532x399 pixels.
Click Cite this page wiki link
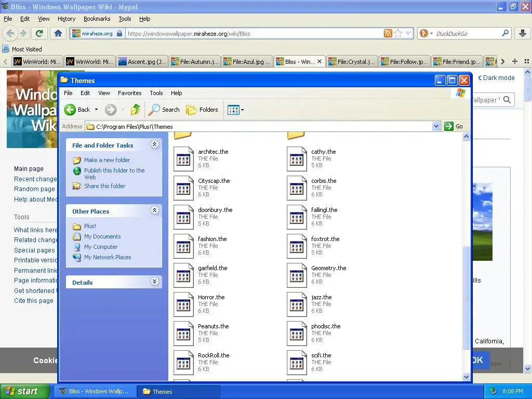click(34, 301)
